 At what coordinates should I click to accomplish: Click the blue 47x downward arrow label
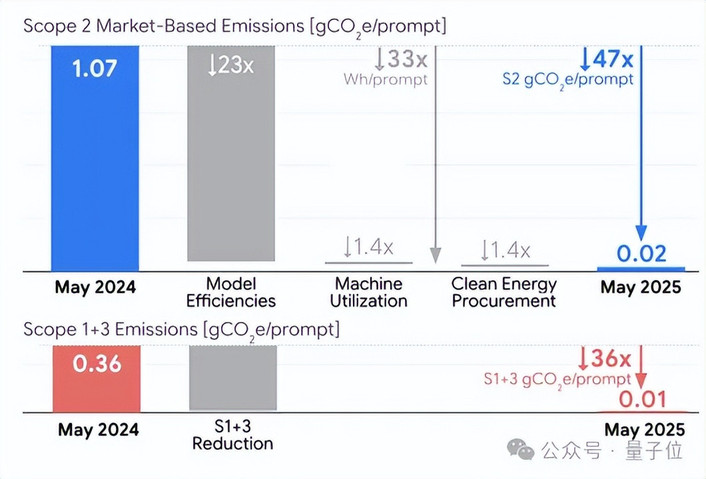click(x=607, y=59)
